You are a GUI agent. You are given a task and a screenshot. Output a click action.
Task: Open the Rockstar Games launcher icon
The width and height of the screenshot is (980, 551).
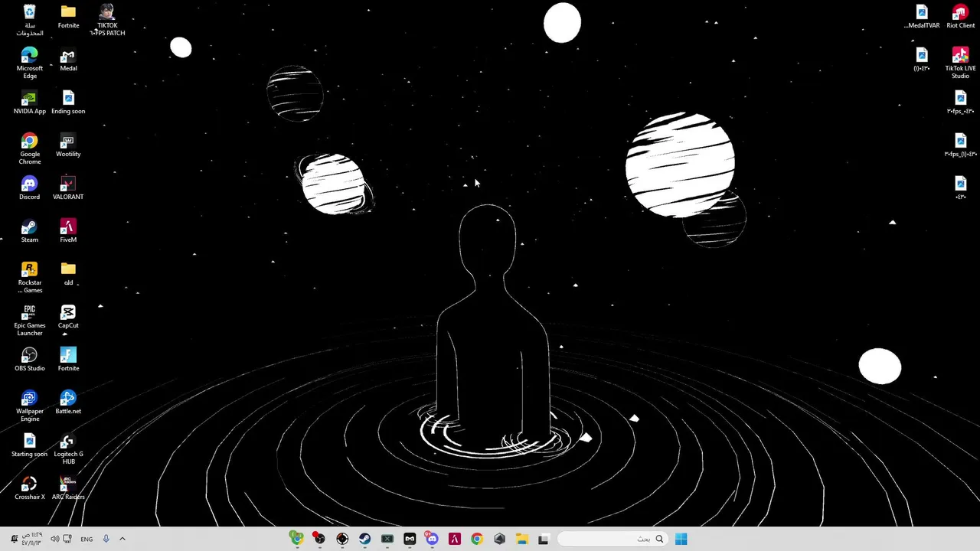pos(29,277)
